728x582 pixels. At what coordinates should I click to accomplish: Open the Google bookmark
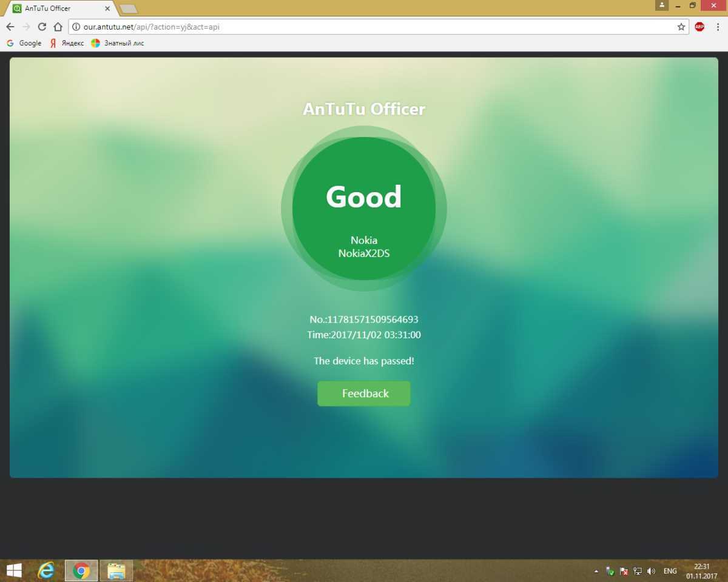[x=24, y=43]
